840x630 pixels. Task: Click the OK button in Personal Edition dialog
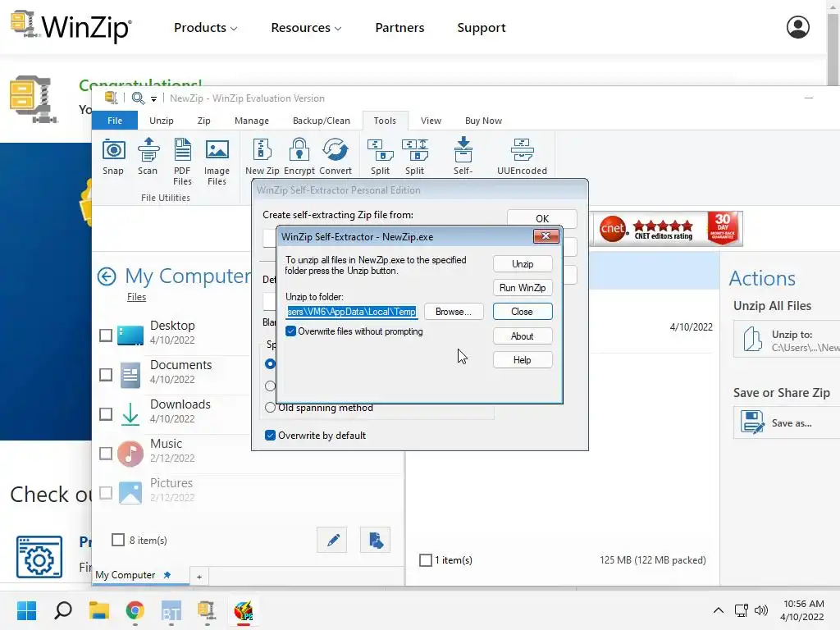542,218
